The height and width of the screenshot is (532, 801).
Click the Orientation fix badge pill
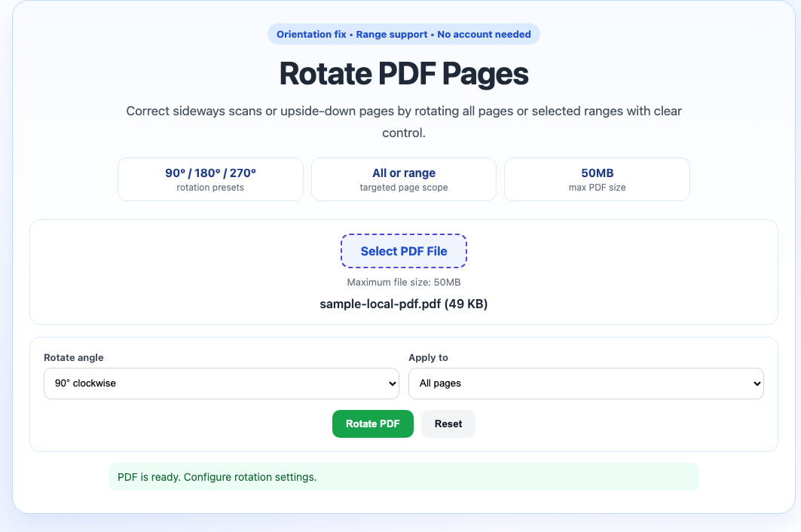point(310,34)
